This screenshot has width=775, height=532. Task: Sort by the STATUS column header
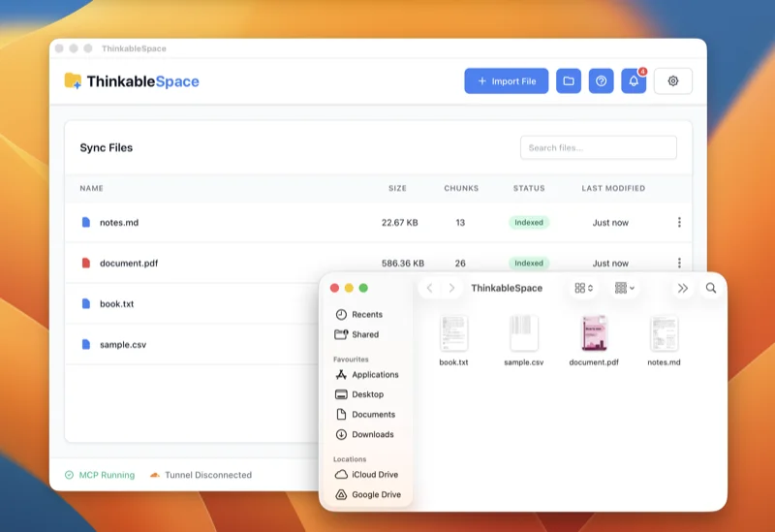[x=529, y=188]
